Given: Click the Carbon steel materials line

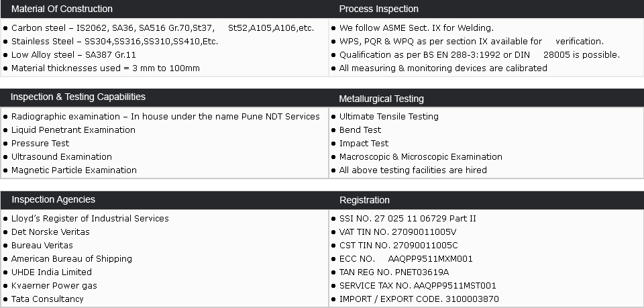Looking at the screenshot, I should pyautogui.click(x=162, y=28).
